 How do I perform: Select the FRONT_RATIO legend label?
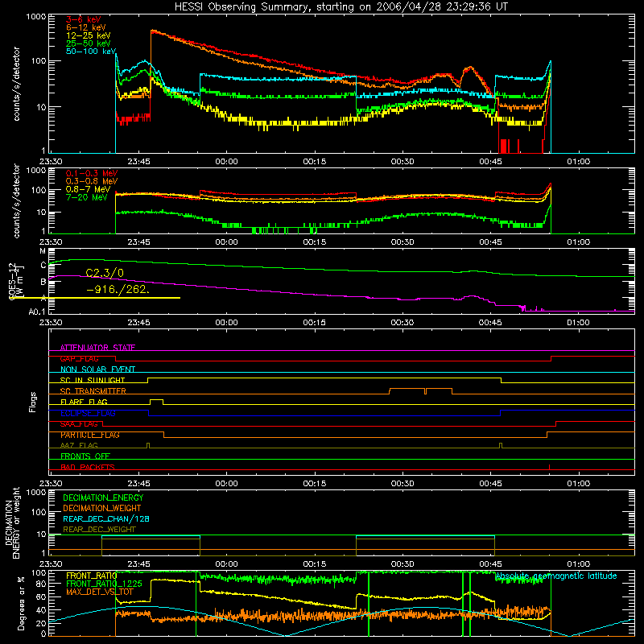point(92,576)
